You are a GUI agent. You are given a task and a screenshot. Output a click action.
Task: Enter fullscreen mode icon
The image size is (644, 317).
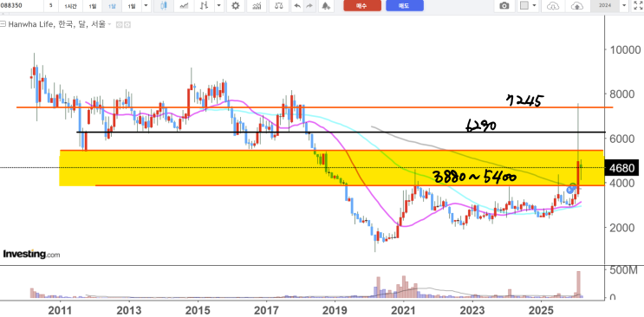tap(638, 6)
